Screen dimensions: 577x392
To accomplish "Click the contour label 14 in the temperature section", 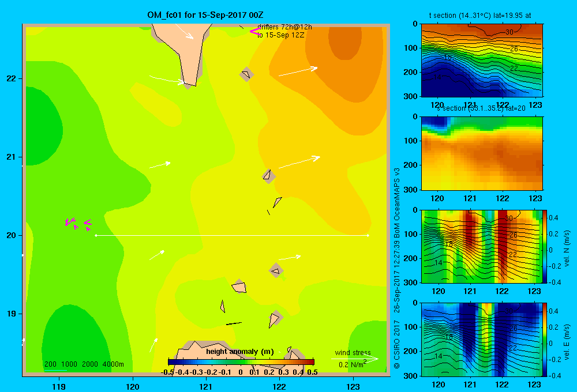I will 437,77.
